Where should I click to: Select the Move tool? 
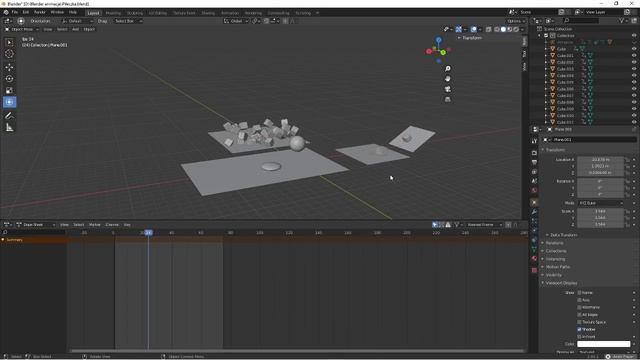tap(9, 67)
